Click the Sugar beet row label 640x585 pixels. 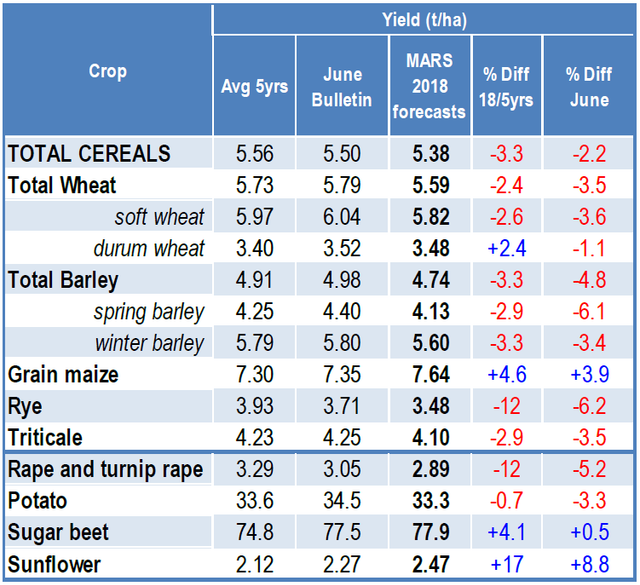pyautogui.click(x=56, y=533)
